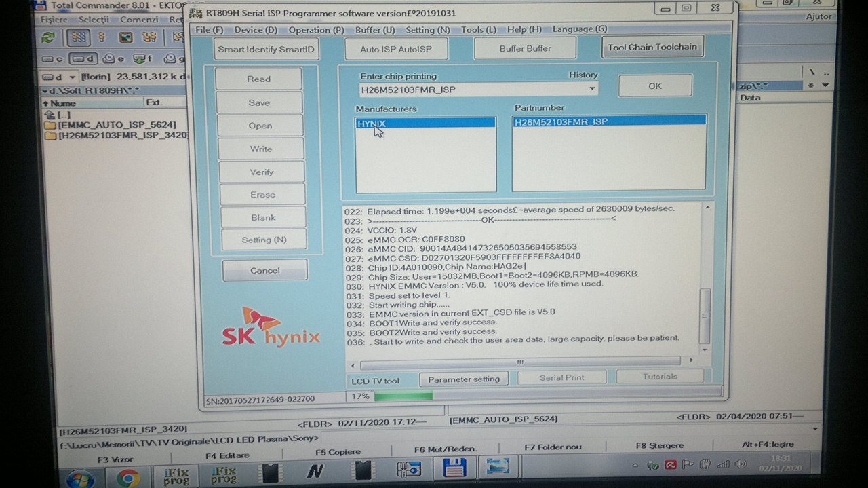This screenshot has width=868, height=488.
Task: Select Full list view icon in Total Commander
Action: [x=102, y=37]
